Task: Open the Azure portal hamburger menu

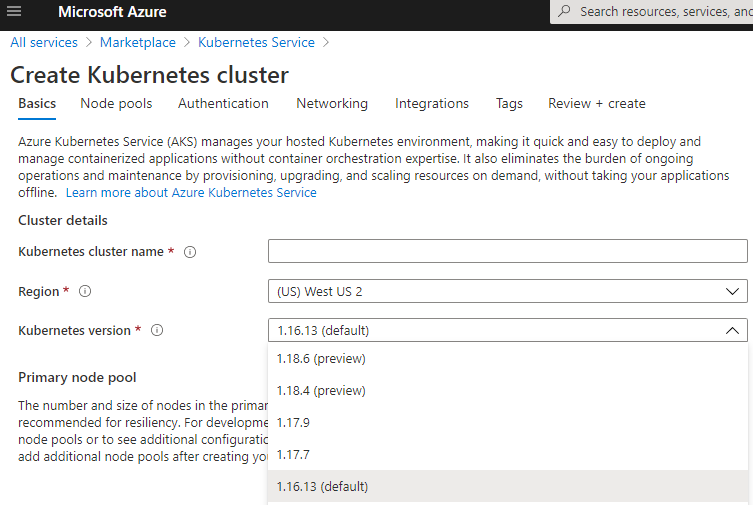Action: 14,11
